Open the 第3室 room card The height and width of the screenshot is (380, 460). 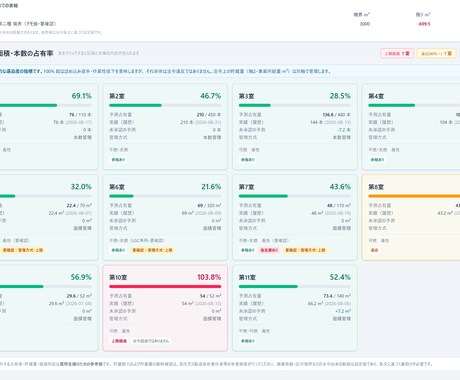(x=295, y=127)
